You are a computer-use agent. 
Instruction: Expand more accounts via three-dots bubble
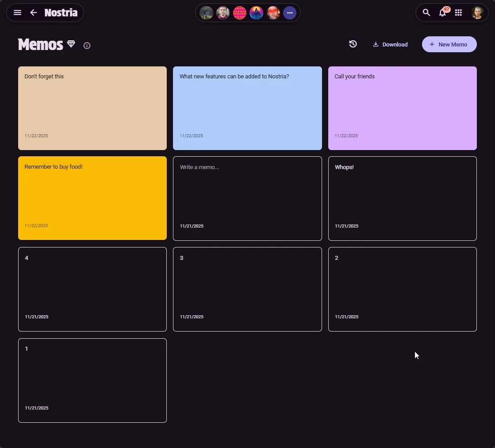(x=290, y=13)
